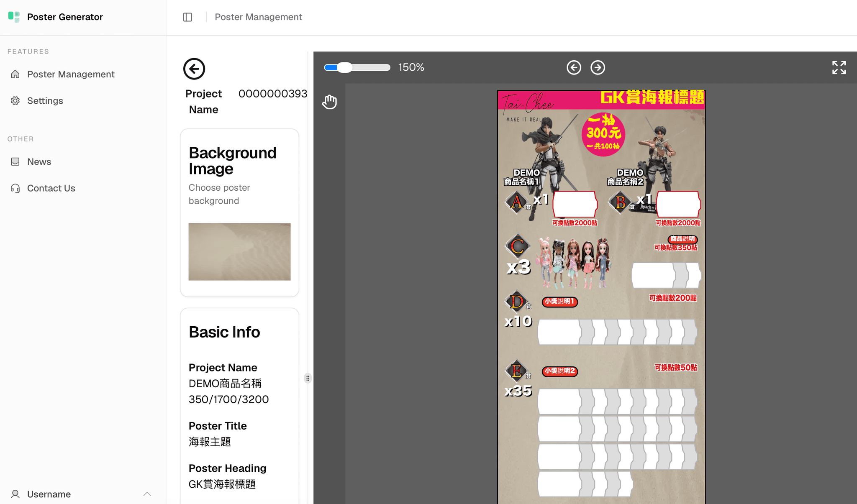
Task: Click the 小獎說明1 red label
Action: point(560,302)
